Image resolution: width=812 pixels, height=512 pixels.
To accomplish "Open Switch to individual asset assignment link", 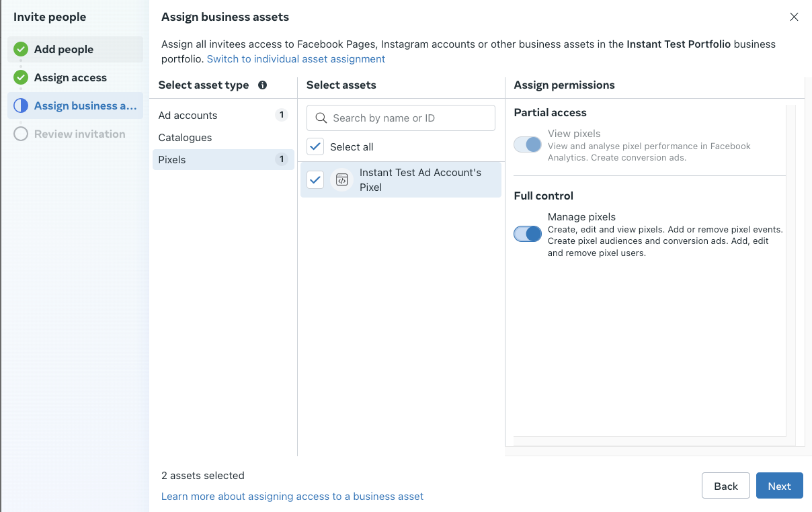I will pyautogui.click(x=296, y=58).
